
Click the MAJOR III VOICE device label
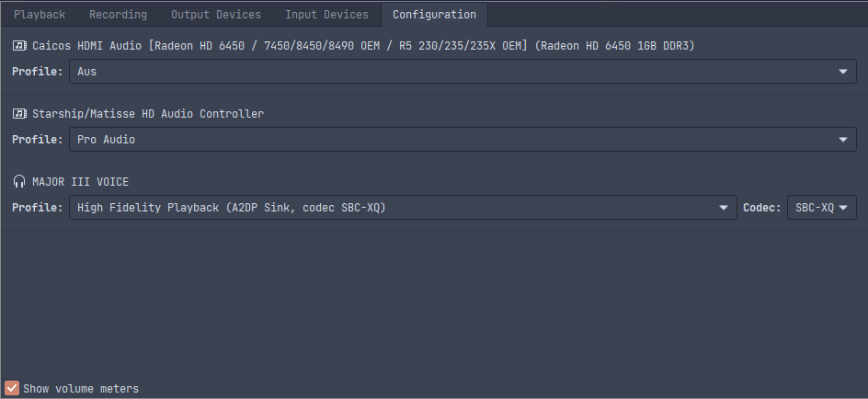click(80, 182)
